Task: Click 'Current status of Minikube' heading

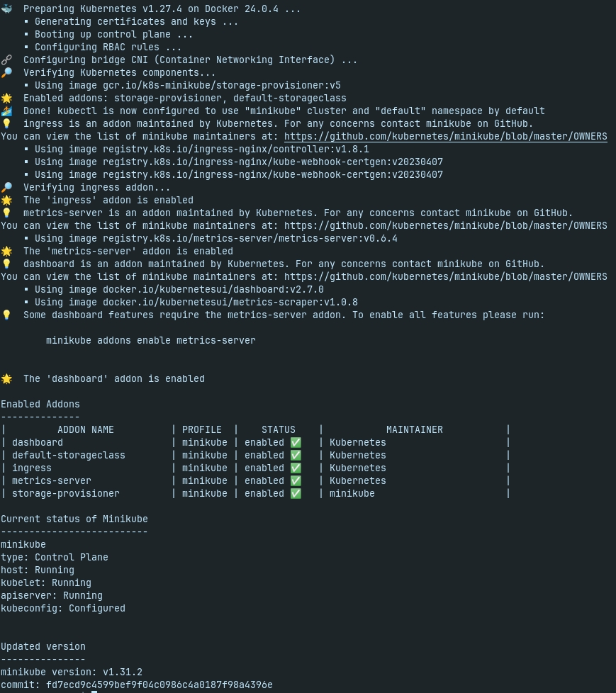Action: coord(74,519)
